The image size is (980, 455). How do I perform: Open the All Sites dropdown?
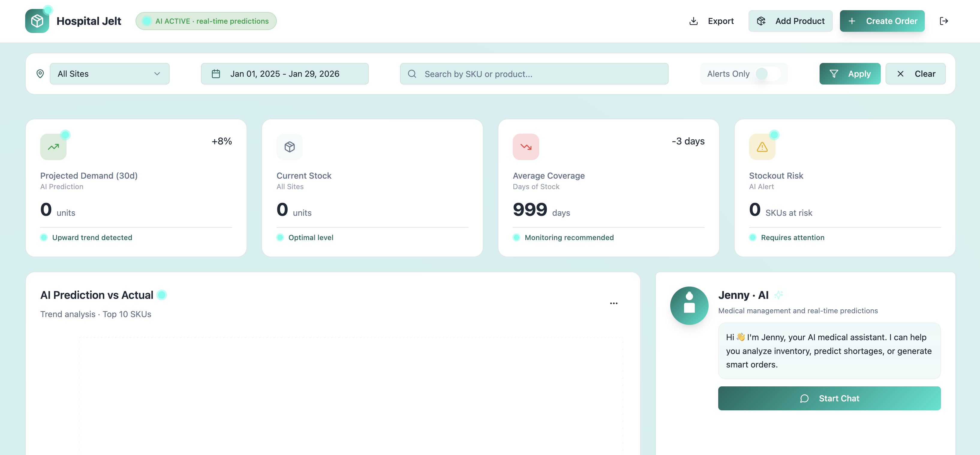pos(109,74)
